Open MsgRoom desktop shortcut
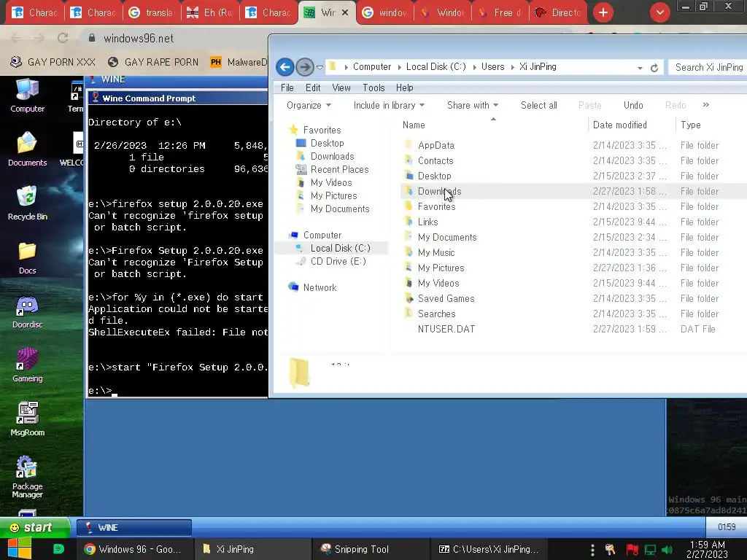Viewport: 747px width, 560px height. pyautogui.click(x=27, y=419)
